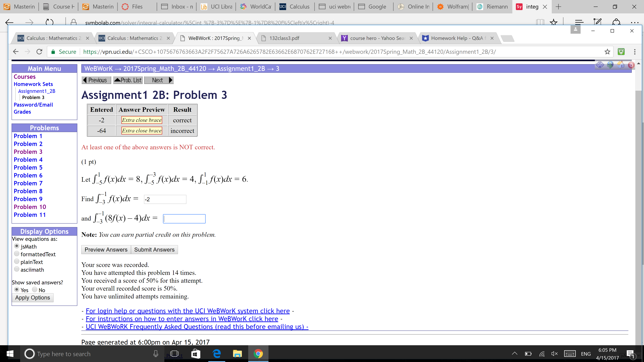Screen dimensions: 644x362
Task: Open Microsoft Edge from the taskbar
Action: coord(217,353)
